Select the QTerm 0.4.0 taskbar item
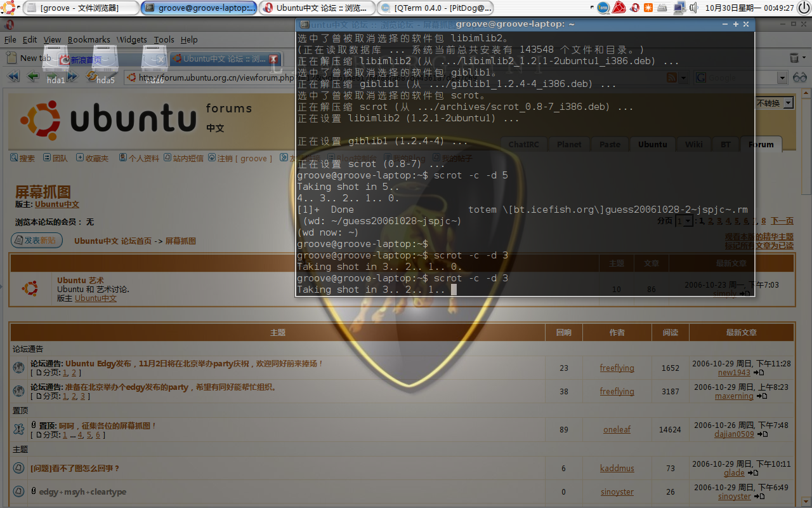The width and height of the screenshot is (812, 508). pos(436,8)
